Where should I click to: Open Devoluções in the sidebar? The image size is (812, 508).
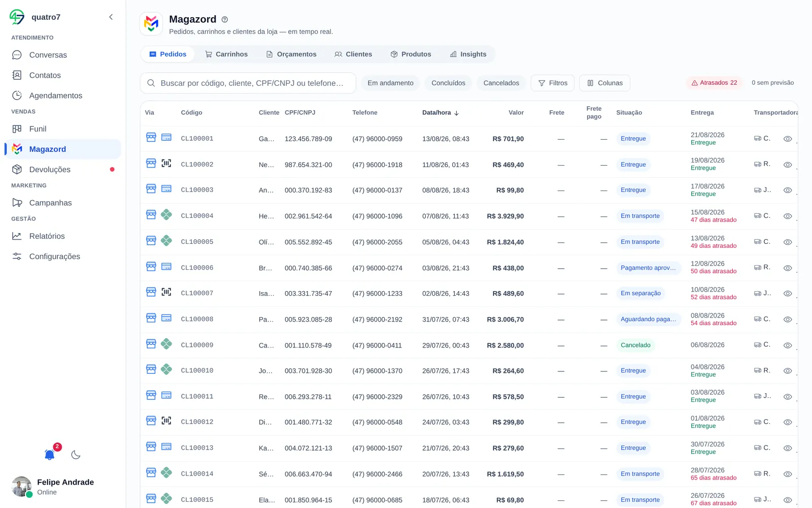[63, 170]
